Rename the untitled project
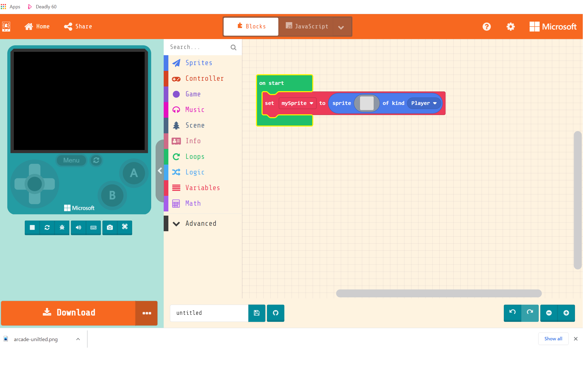 (x=209, y=313)
